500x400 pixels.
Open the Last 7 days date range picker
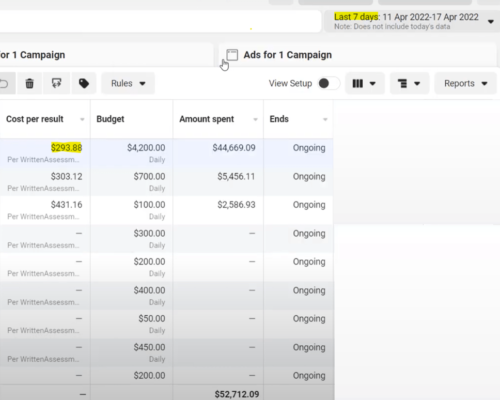[x=412, y=21]
